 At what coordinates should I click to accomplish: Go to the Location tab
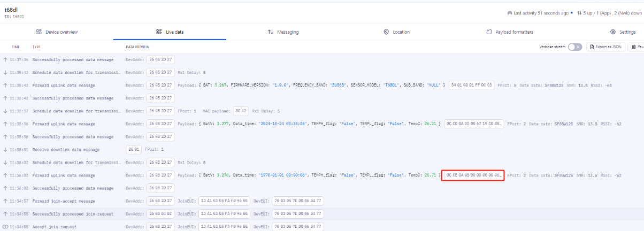396,32
